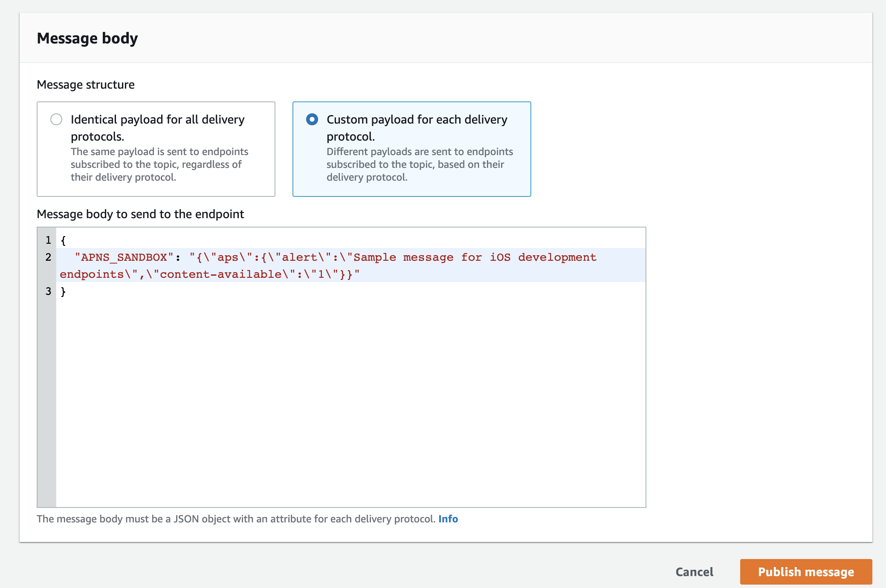Click the Cancel button

coord(694,572)
